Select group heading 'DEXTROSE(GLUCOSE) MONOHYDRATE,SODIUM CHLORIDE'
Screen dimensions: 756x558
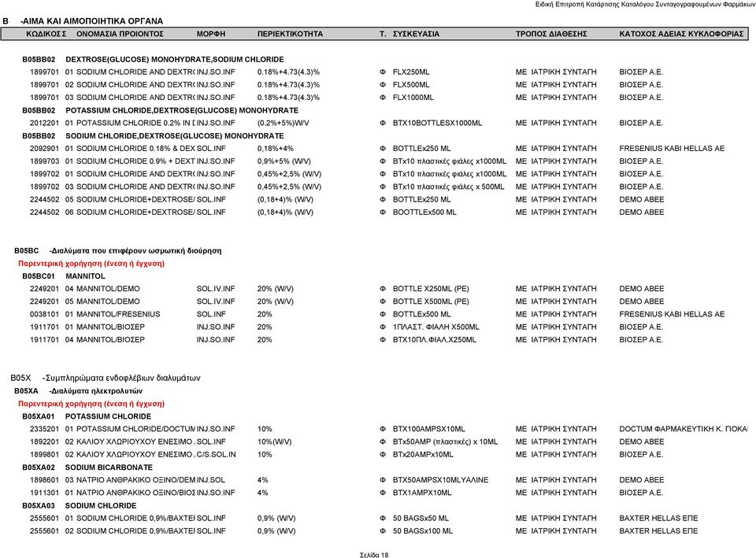175,60
